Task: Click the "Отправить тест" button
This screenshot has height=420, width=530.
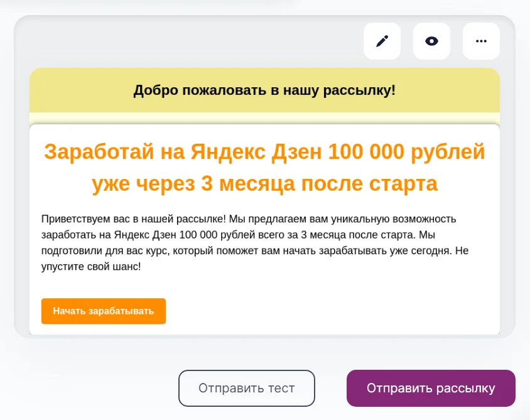Action: tap(246, 388)
